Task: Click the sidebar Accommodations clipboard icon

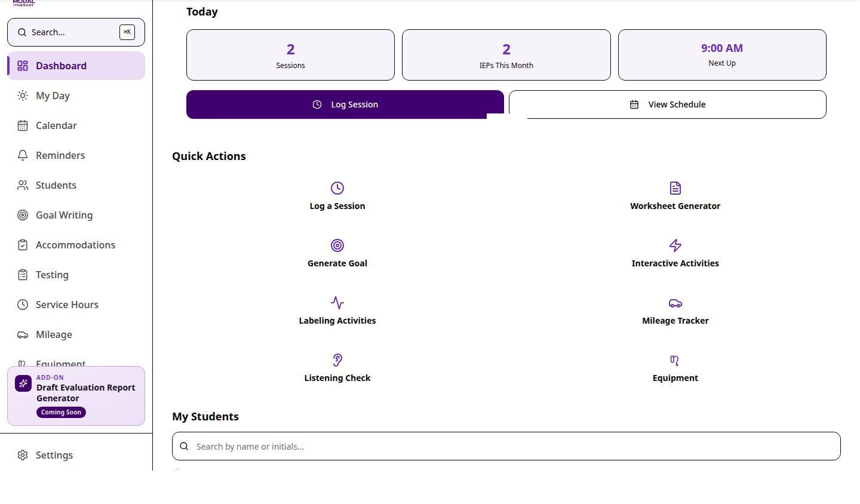Action: (23, 245)
